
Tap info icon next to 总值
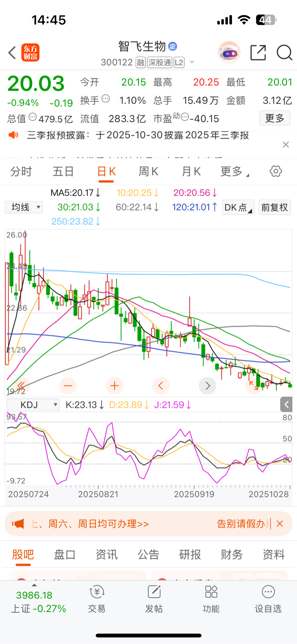click(33, 117)
